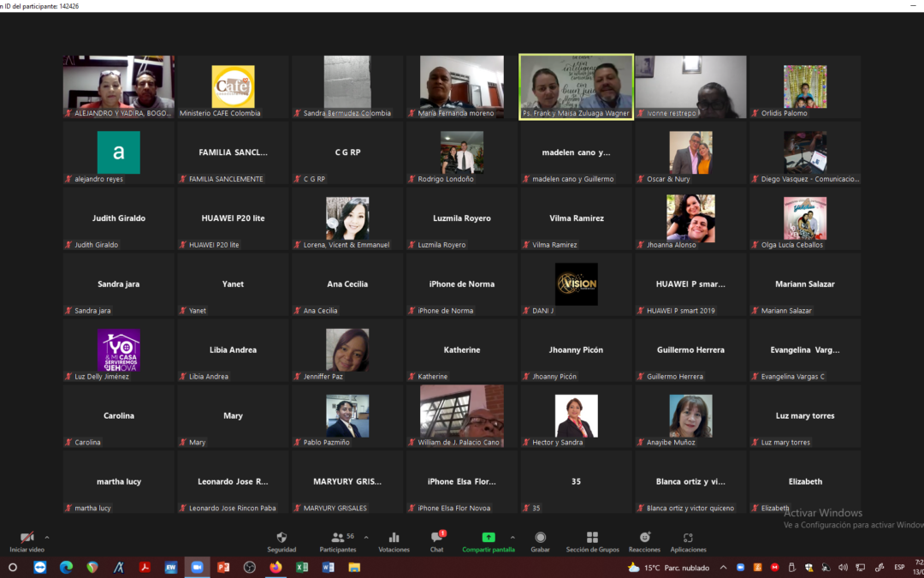Expand caret next to Participantes

pos(366,538)
